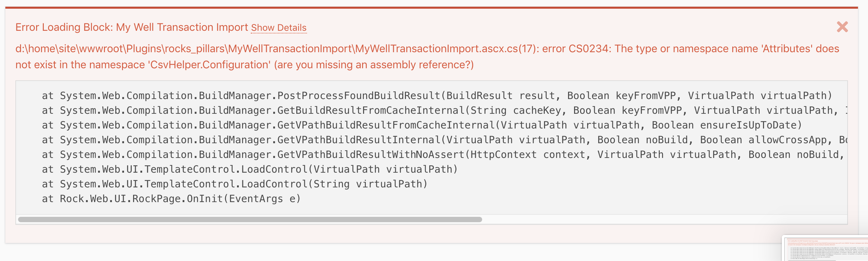The height and width of the screenshot is (261, 868).
Task: Click the GetVPathBuildResultWithNoAssert stack trace line
Action: (444, 155)
